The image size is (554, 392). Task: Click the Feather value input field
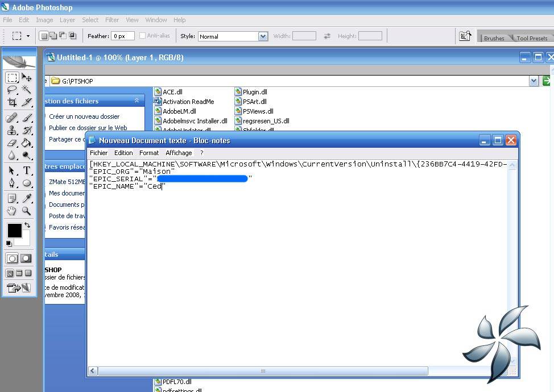point(123,36)
